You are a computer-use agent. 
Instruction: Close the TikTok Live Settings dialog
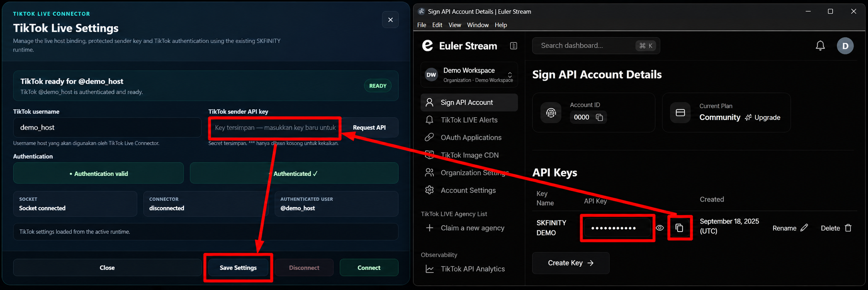point(390,20)
